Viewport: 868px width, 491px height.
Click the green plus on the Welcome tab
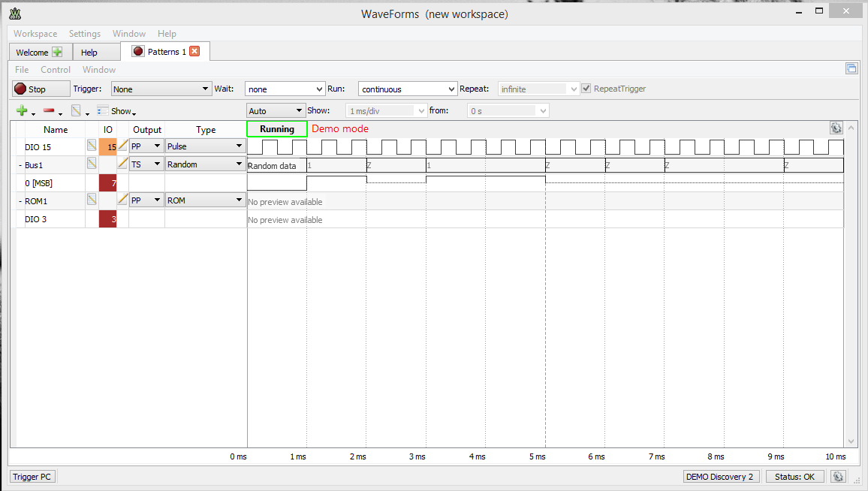tap(57, 52)
